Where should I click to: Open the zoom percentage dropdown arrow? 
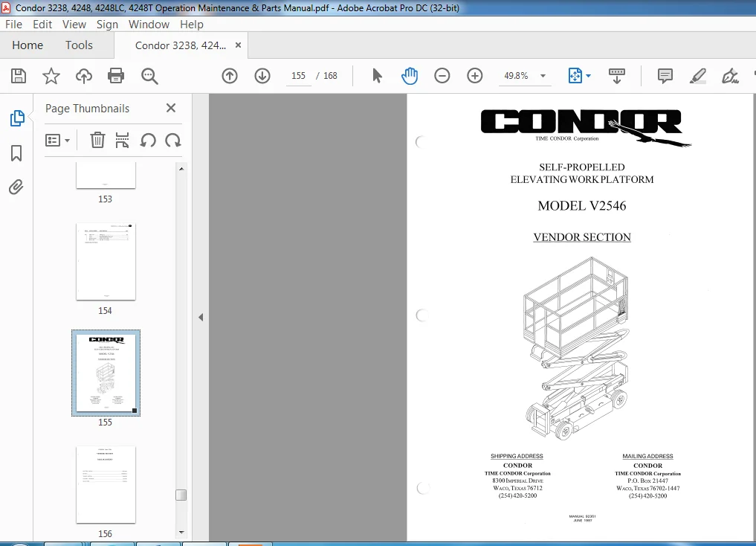[x=543, y=76]
